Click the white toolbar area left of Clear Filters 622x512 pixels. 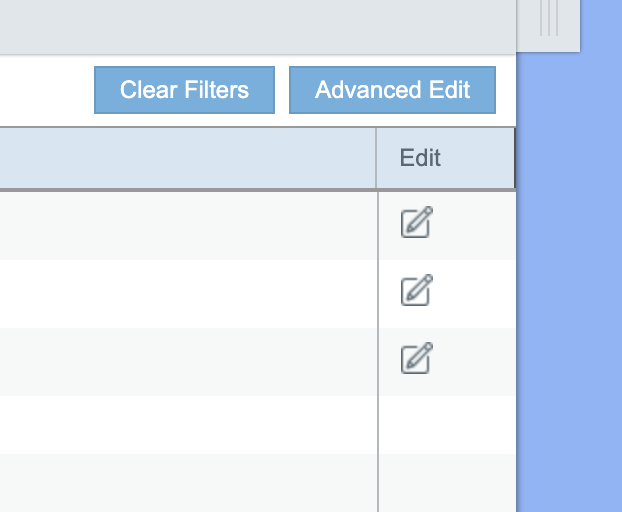click(x=45, y=90)
